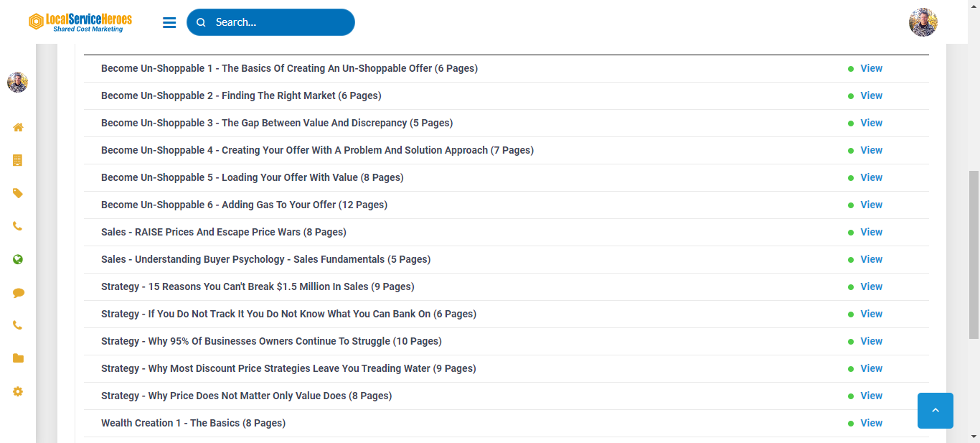The image size is (980, 443).
Task: View "Sales - RAISE Prices And Escape Price Wars"
Action: click(871, 232)
